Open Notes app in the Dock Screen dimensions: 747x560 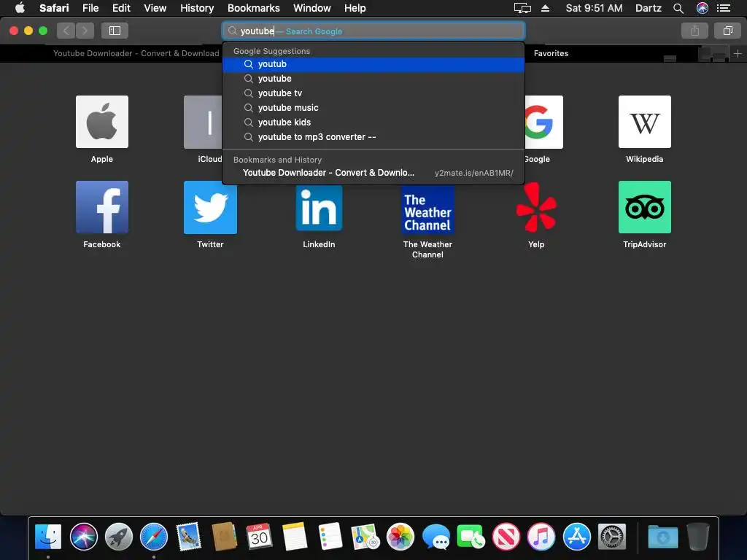coord(295,537)
